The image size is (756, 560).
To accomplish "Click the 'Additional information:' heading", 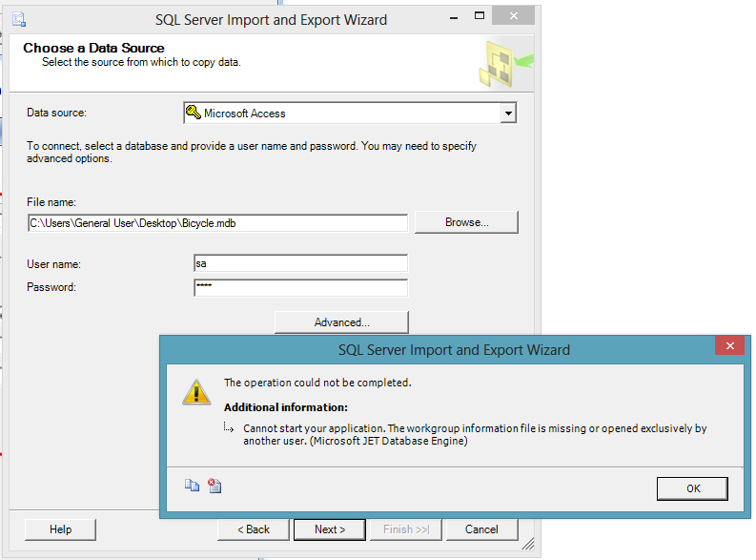I will coord(285,407).
